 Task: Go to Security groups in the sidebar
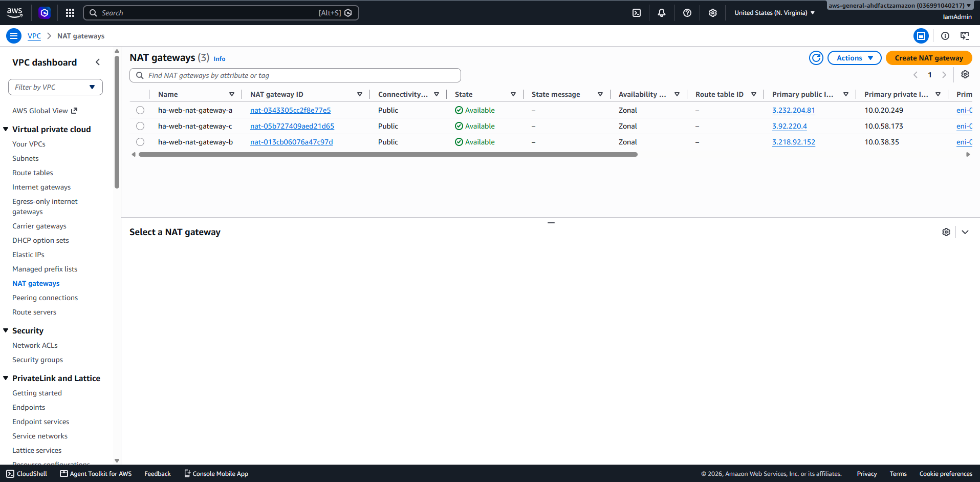[38, 360]
